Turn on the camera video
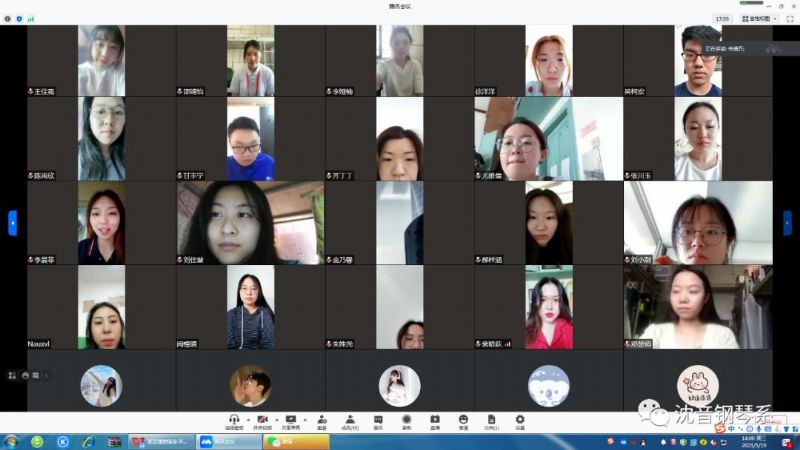The height and width of the screenshot is (450, 800). (x=261, y=420)
